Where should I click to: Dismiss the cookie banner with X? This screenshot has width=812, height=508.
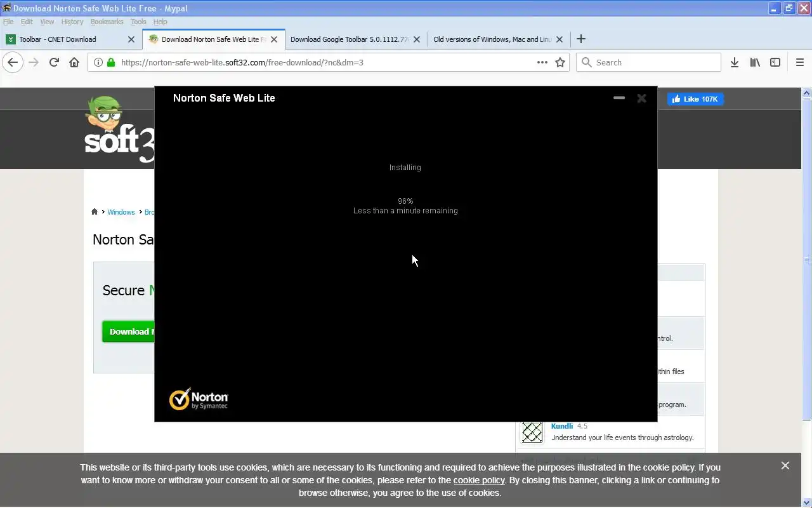click(785, 465)
